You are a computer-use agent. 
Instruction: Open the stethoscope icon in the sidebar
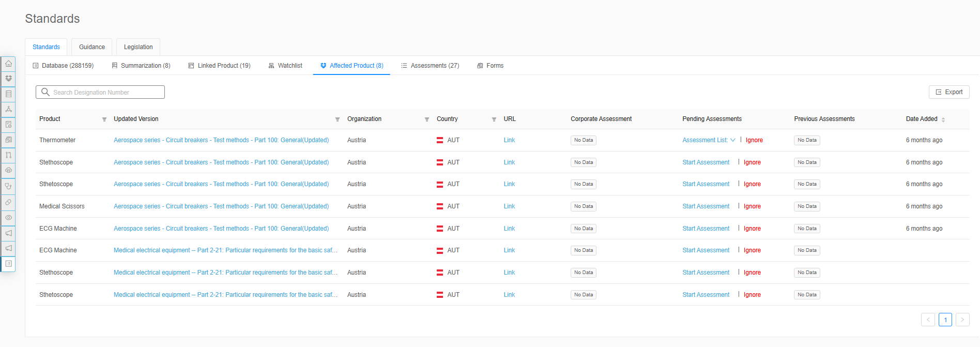click(8, 186)
